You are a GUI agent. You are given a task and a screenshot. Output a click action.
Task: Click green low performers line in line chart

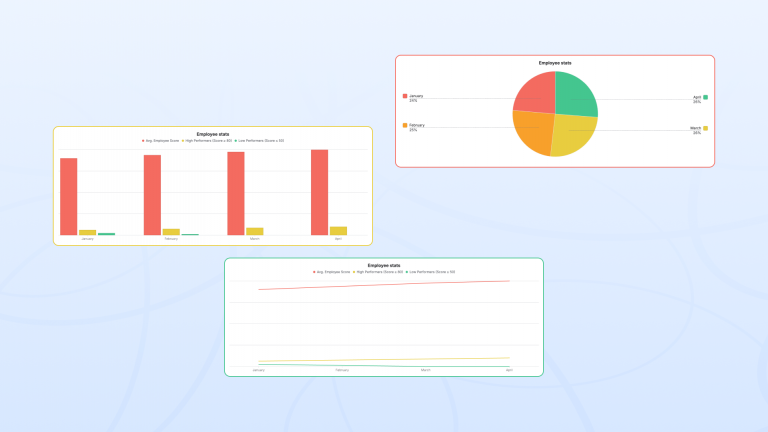coord(384,365)
